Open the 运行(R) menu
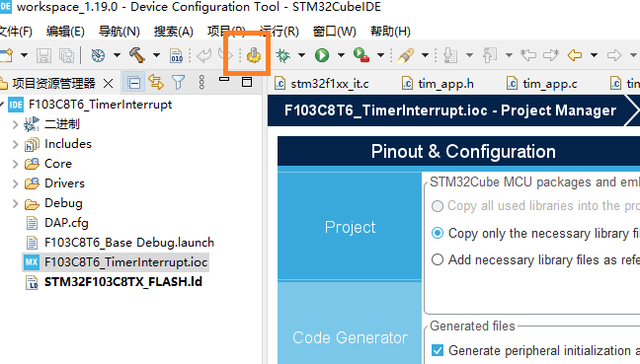This screenshot has height=364, width=640. tap(280, 32)
